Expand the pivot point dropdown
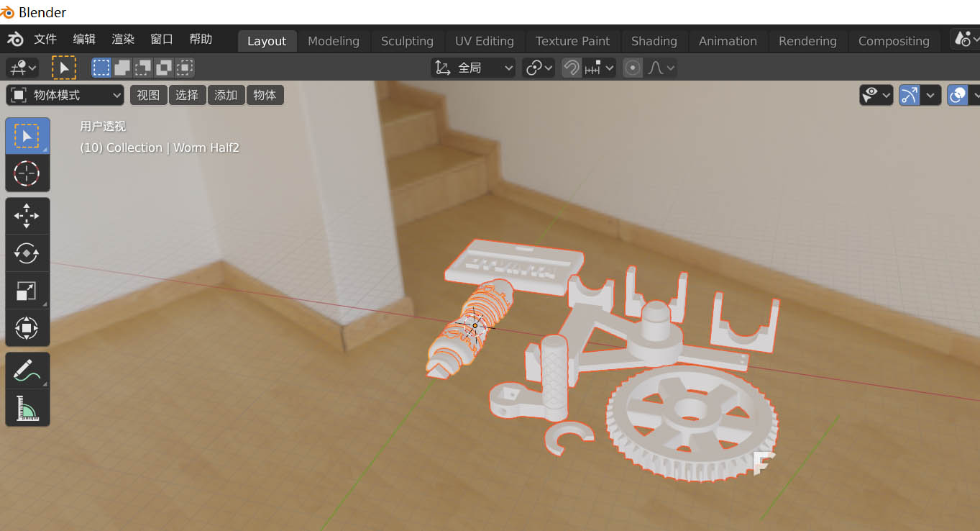The width and height of the screenshot is (980, 531). pos(539,68)
